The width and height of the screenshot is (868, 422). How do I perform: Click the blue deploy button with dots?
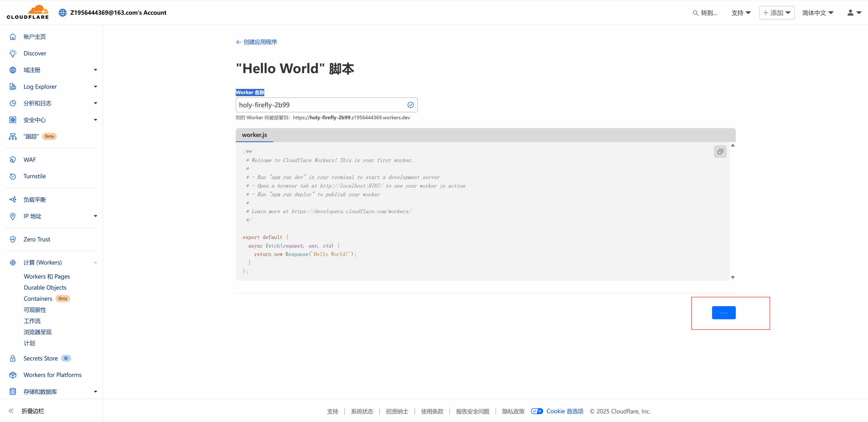click(723, 313)
